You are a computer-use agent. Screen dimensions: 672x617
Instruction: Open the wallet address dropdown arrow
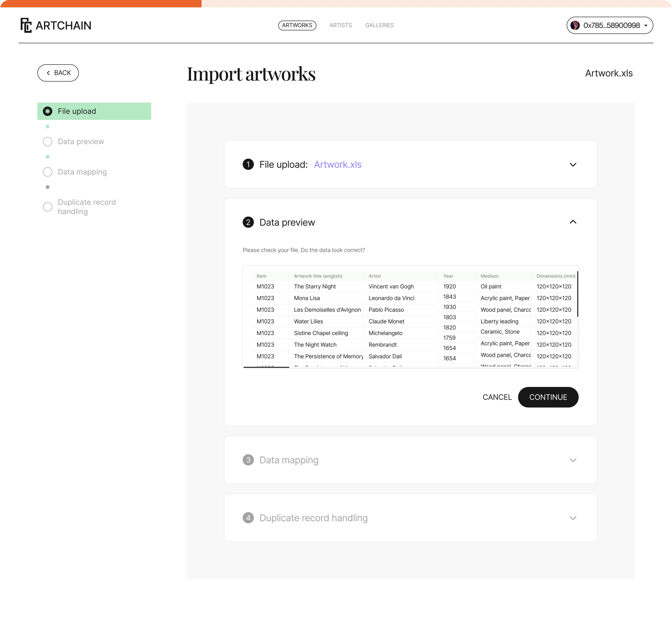click(646, 26)
